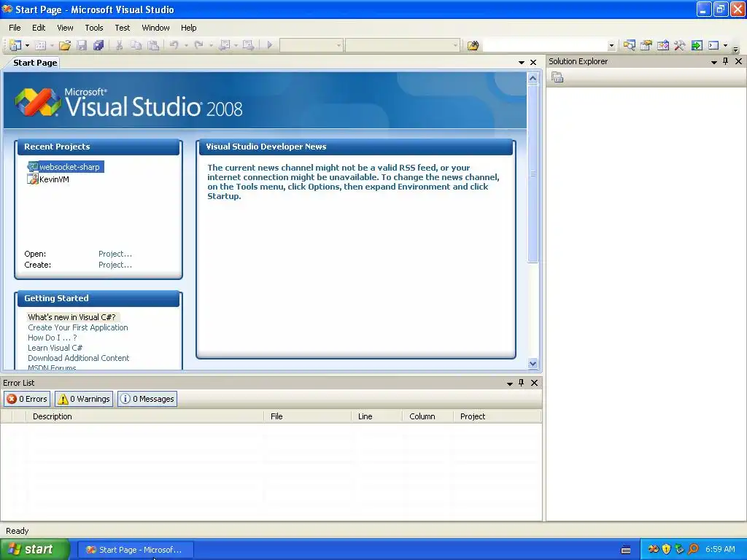
Task: Open Solution Explorer via toolbar icon
Action: [629, 45]
